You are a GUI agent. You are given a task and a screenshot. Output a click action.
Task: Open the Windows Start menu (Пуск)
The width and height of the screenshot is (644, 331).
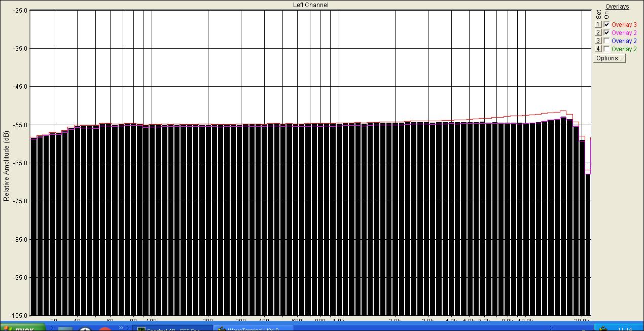pyautogui.click(x=23, y=328)
